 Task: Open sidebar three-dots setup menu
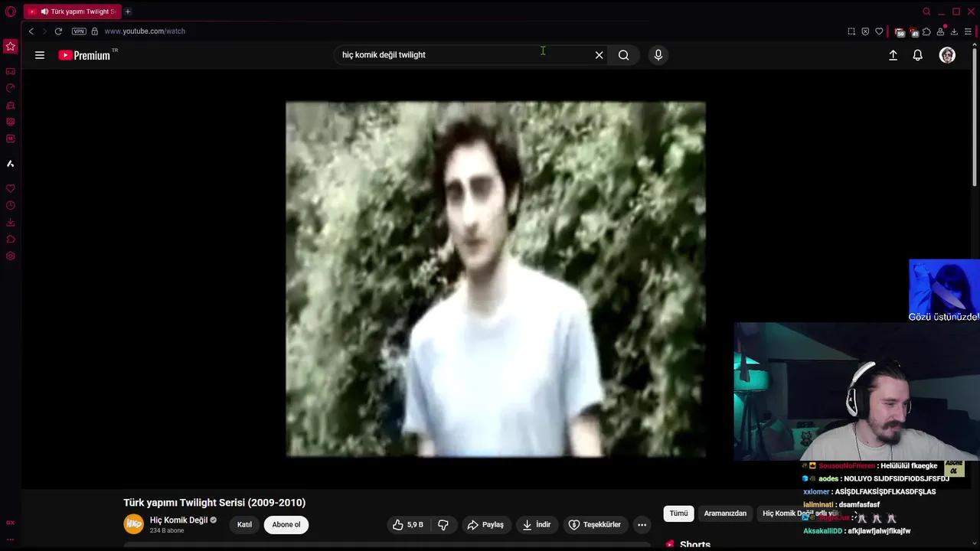click(x=11, y=540)
